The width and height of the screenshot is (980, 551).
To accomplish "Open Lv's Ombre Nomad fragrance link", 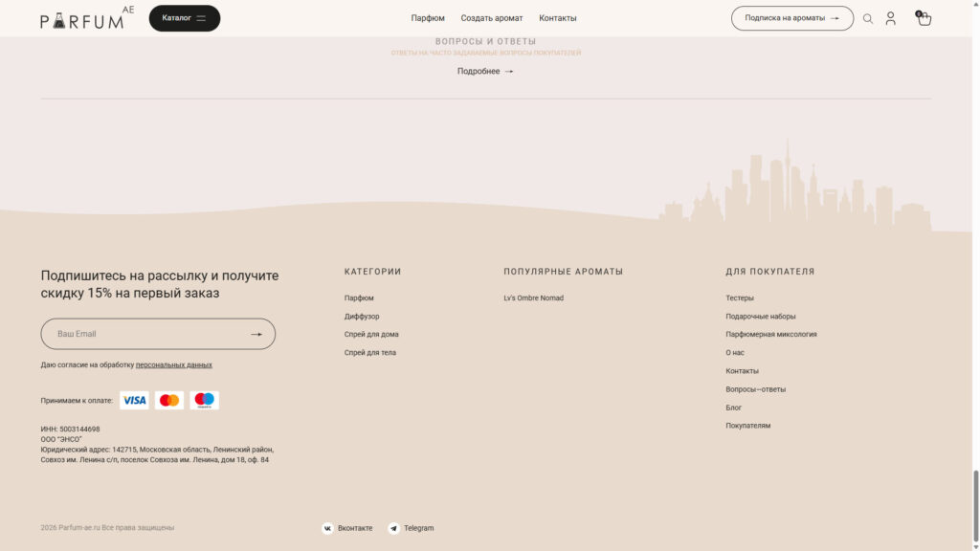I will [x=533, y=298].
